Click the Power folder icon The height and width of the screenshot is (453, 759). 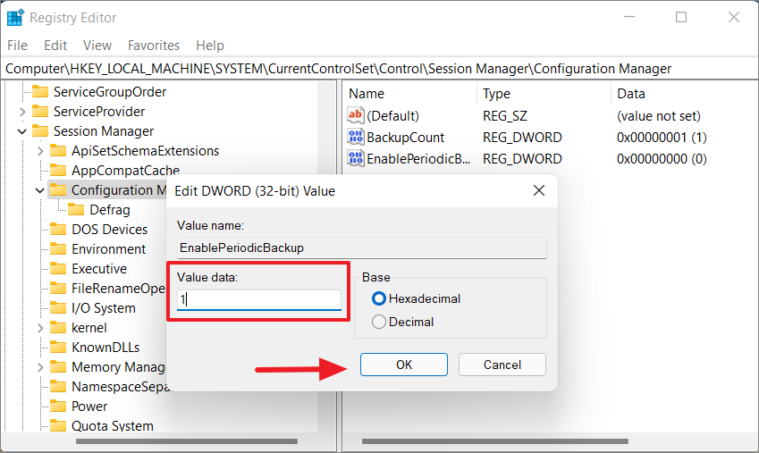coord(58,406)
